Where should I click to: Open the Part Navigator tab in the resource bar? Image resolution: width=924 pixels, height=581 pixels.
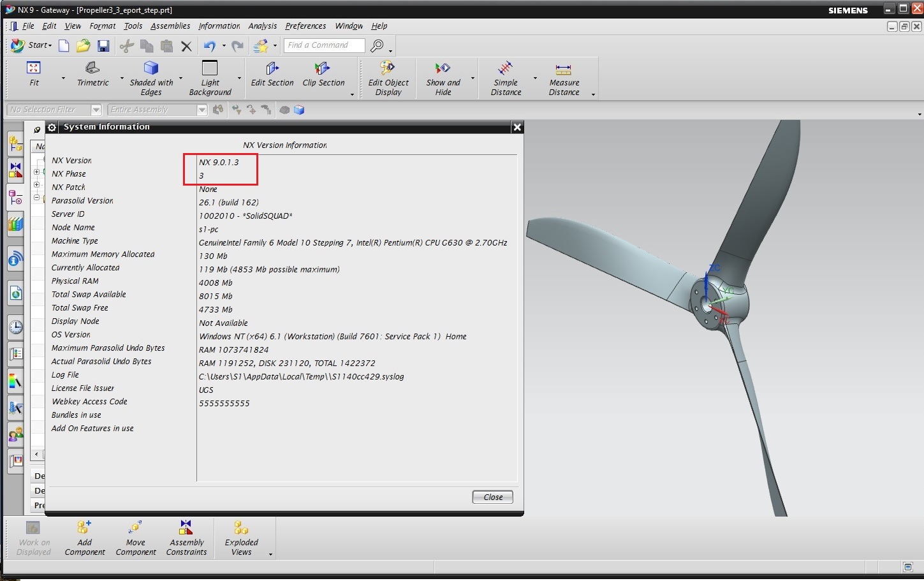pos(15,198)
